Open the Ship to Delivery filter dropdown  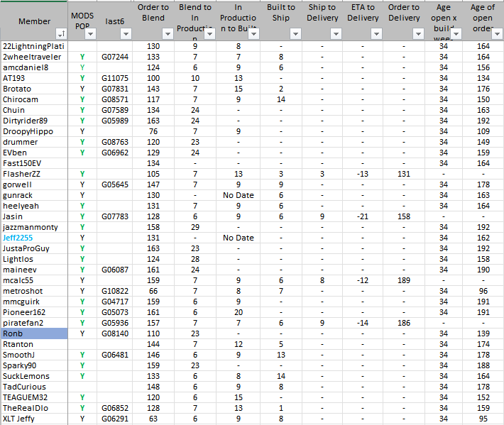336,33
